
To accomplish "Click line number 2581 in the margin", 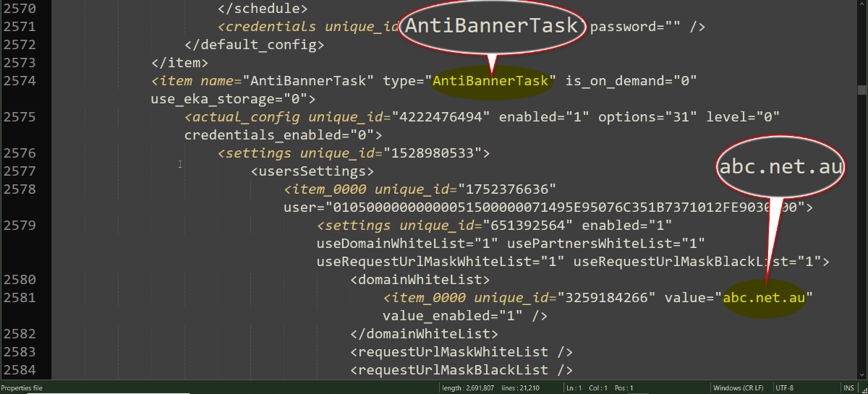I will coord(20,298).
